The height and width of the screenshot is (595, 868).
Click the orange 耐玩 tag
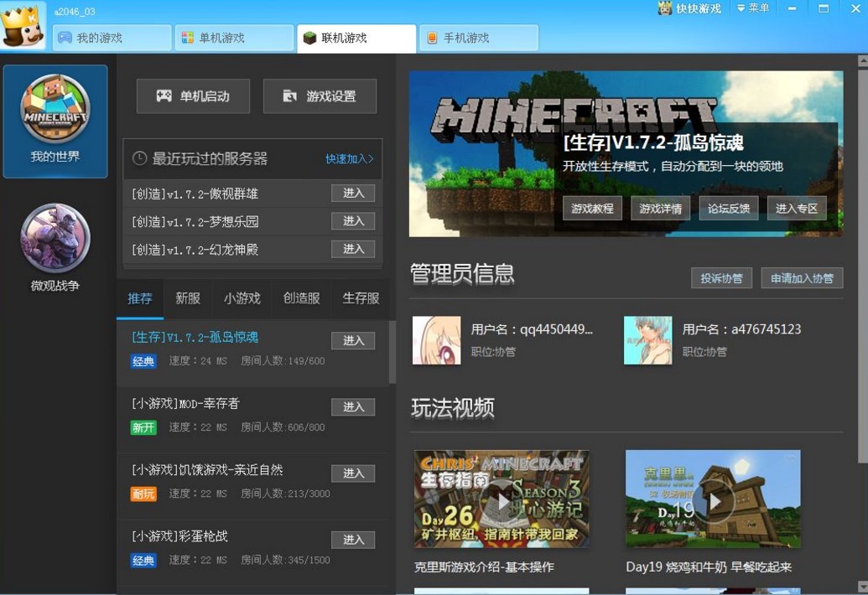pos(143,494)
